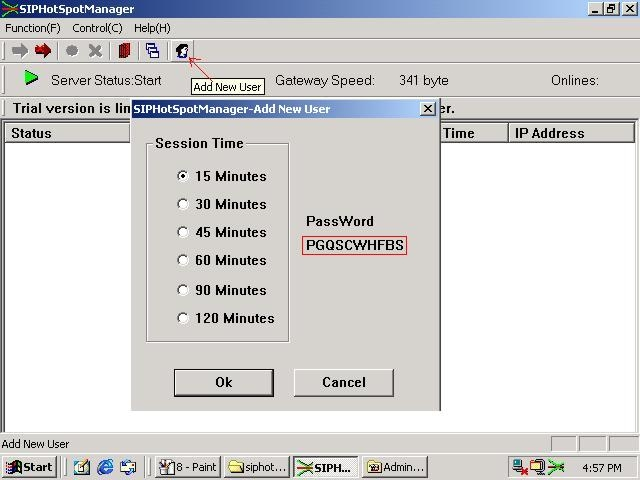Click the disconnected network tray icon
Image resolution: width=640 pixels, height=480 pixels.
(x=520, y=467)
